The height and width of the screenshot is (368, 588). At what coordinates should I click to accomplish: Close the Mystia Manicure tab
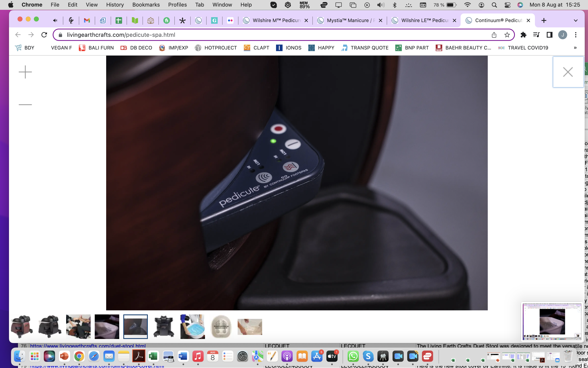click(381, 20)
